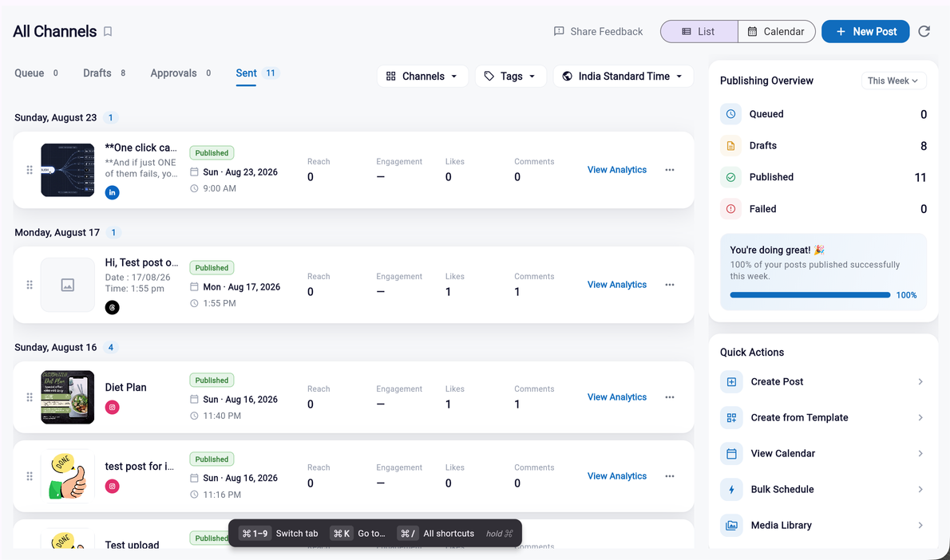Click the Diet Plan post title
The image size is (950, 560).
click(125, 388)
